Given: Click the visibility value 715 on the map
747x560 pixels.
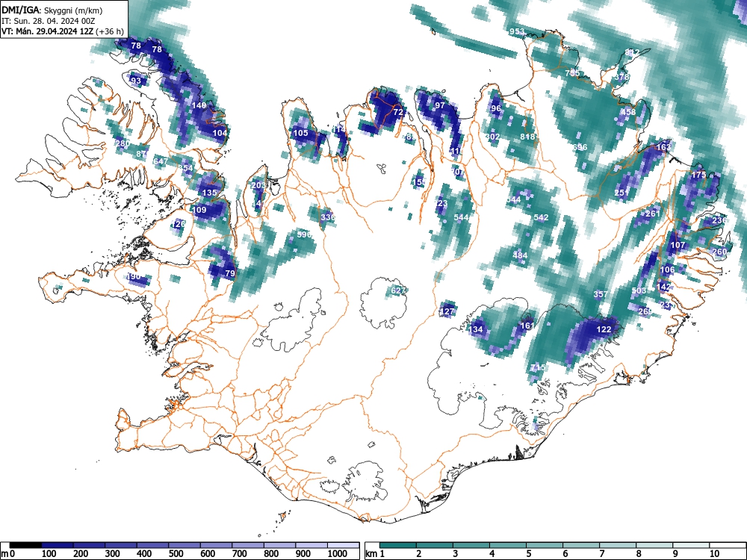Looking at the screenshot, I should [x=538, y=367].
